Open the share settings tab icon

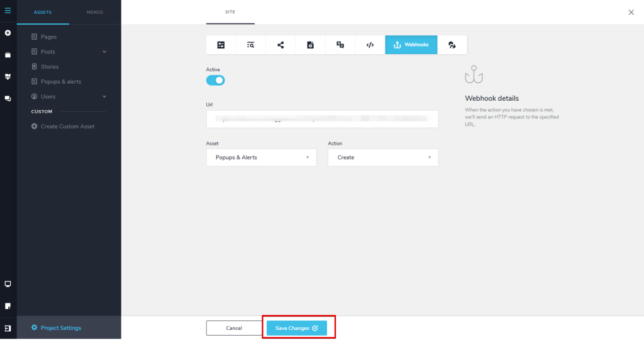coord(280,45)
